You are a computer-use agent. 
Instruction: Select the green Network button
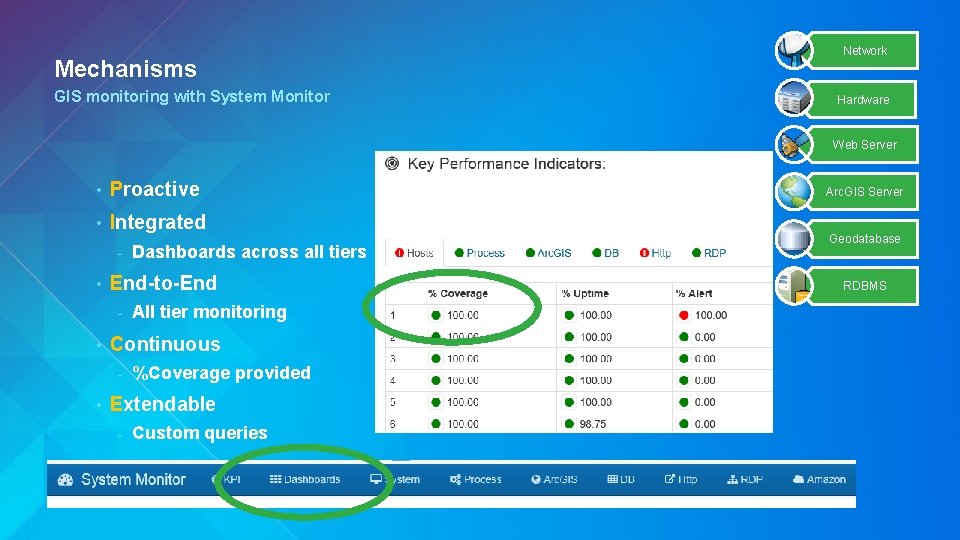[864, 50]
